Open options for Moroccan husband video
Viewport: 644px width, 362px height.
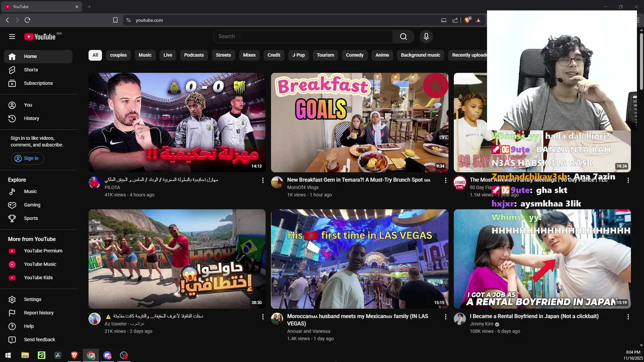(445, 317)
